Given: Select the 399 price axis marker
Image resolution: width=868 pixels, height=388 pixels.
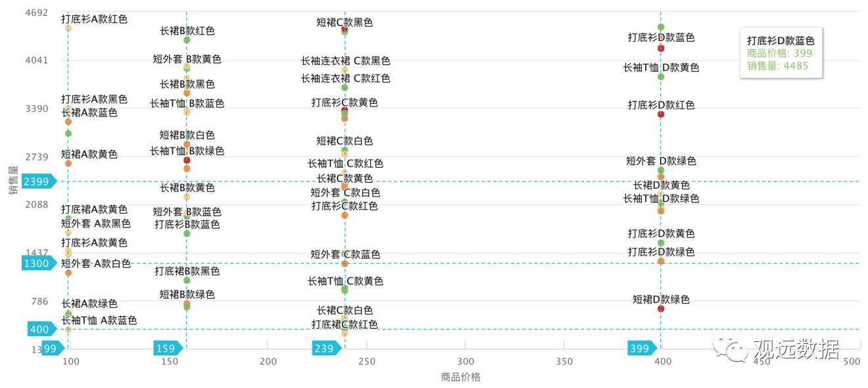Looking at the screenshot, I should pyautogui.click(x=642, y=349).
